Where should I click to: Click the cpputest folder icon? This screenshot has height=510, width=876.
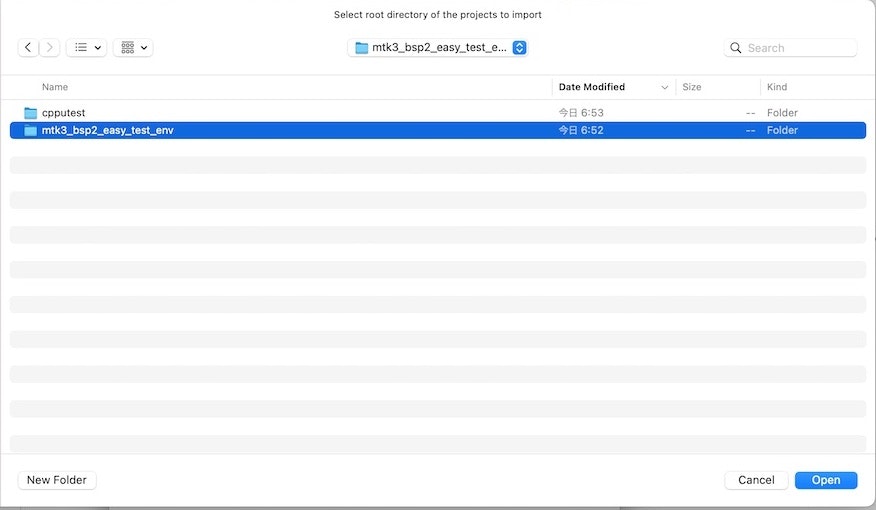(x=31, y=113)
